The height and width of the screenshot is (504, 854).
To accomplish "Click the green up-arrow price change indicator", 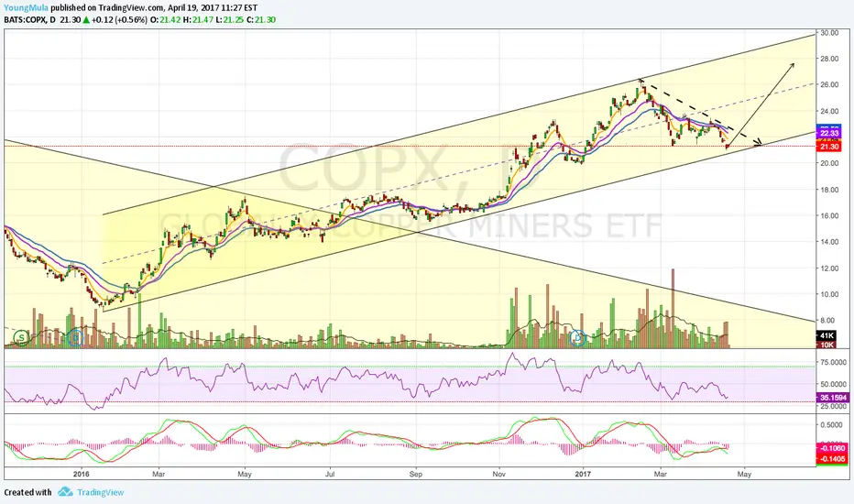I will pyautogui.click(x=86, y=19).
